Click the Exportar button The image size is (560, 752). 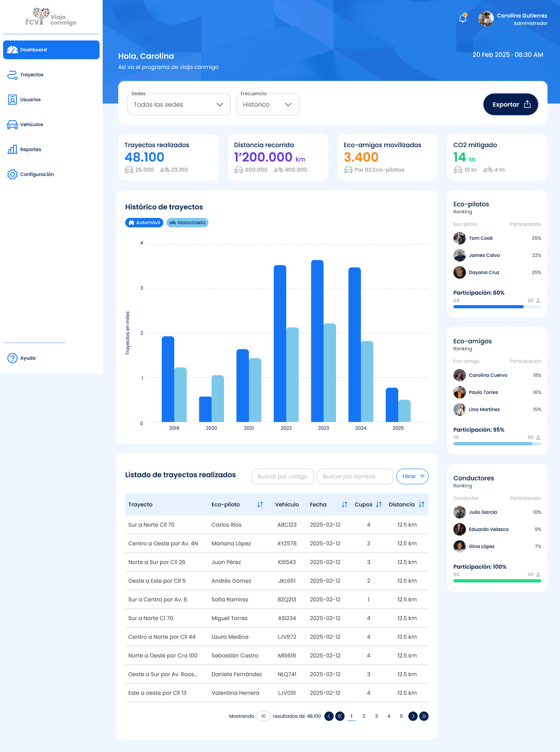[x=511, y=105]
